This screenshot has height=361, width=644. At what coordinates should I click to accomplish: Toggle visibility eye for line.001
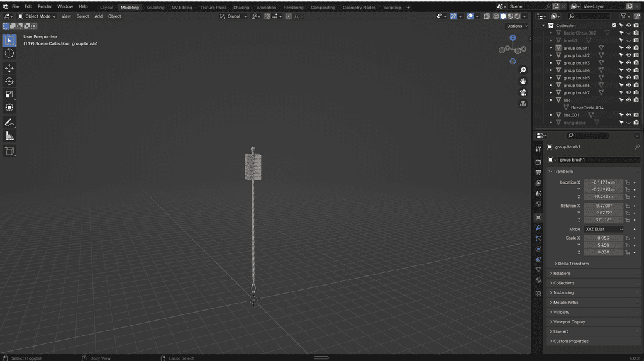[628, 115]
